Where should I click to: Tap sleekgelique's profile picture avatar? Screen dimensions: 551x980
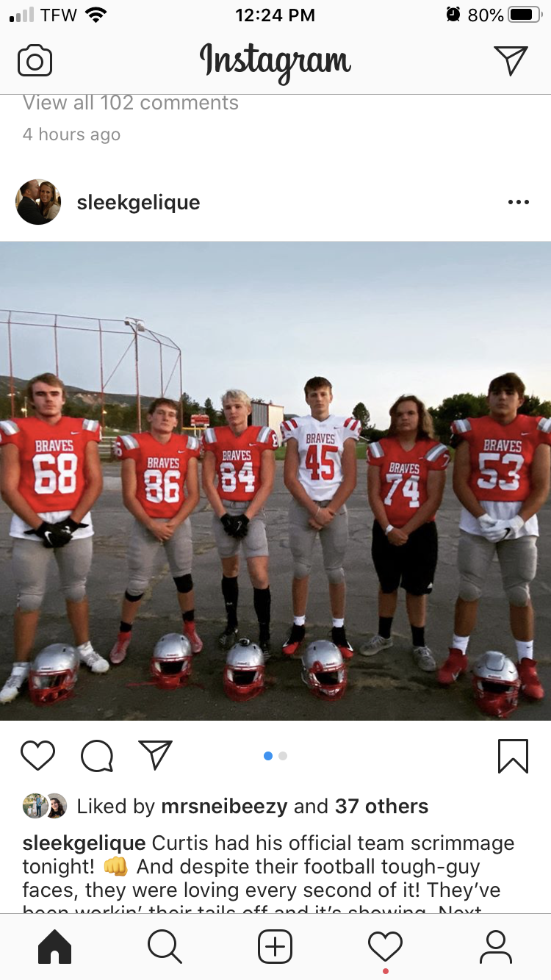click(38, 202)
